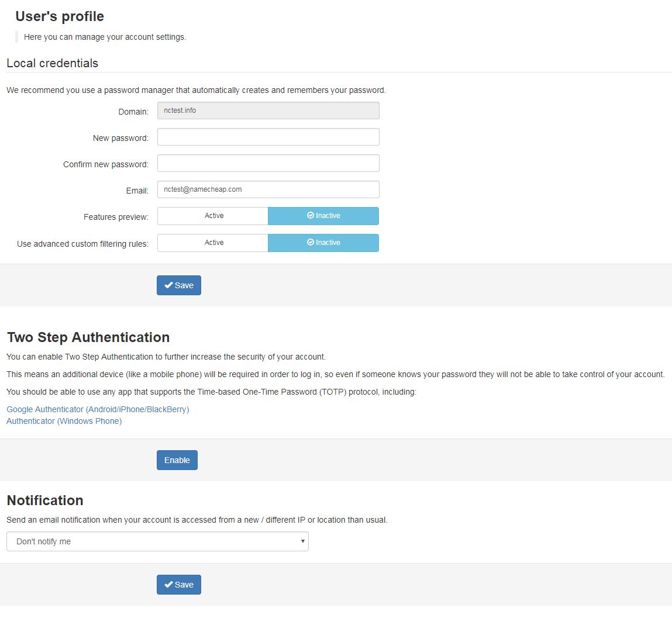Open the Google Authenticator link
672x625 pixels.
point(98,409)
